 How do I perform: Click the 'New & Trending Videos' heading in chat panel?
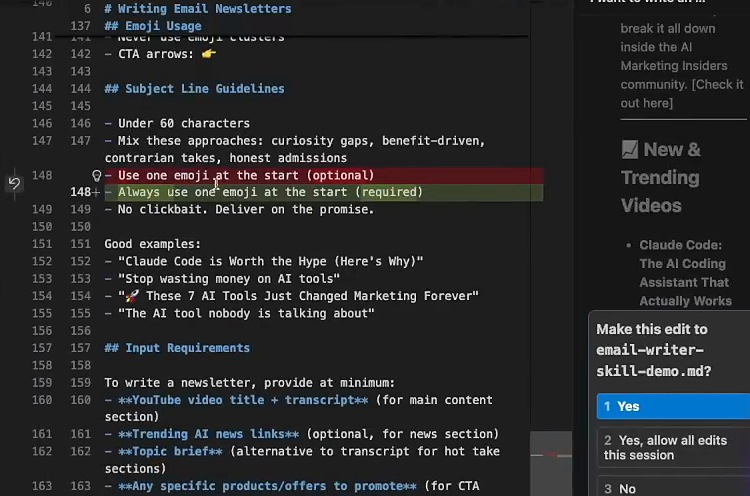click(661, 177)
